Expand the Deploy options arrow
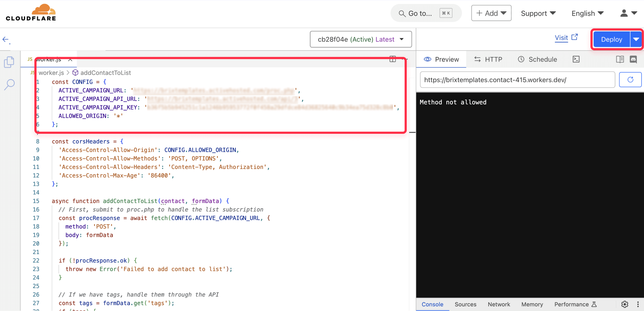 [636, 39]
